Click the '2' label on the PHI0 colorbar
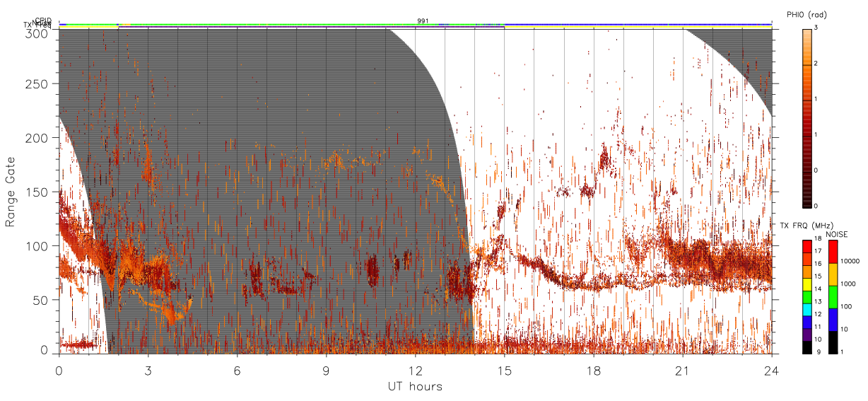The width and height of the screenshot is (868, 401). point(816,64)
